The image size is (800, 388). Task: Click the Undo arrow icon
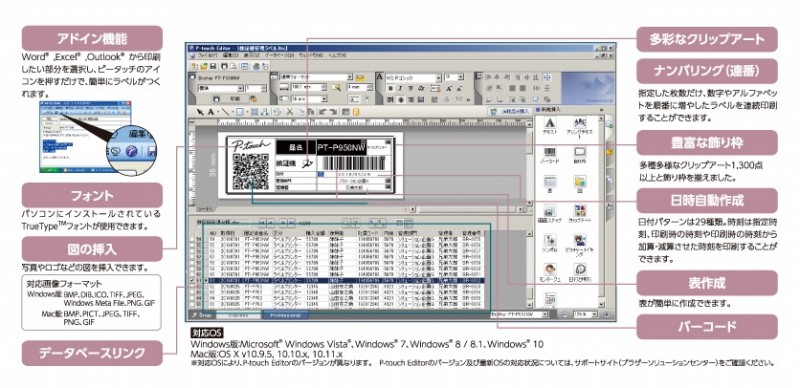pos(322,111)
